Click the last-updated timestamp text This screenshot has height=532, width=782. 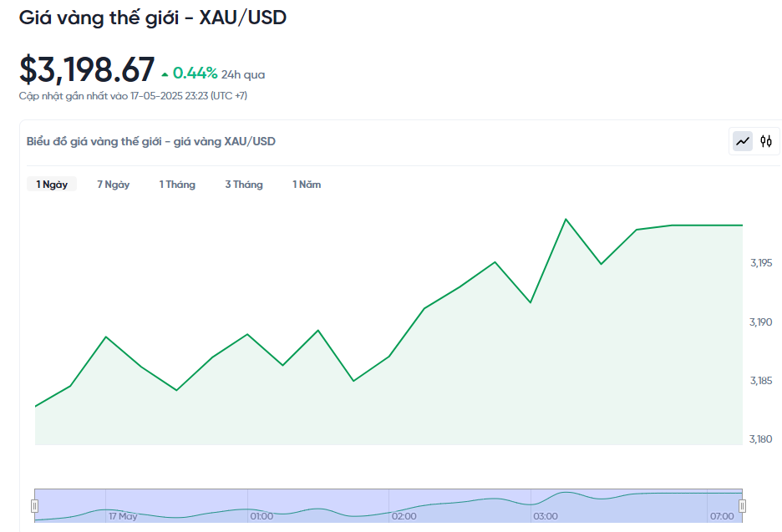[133, 96]
